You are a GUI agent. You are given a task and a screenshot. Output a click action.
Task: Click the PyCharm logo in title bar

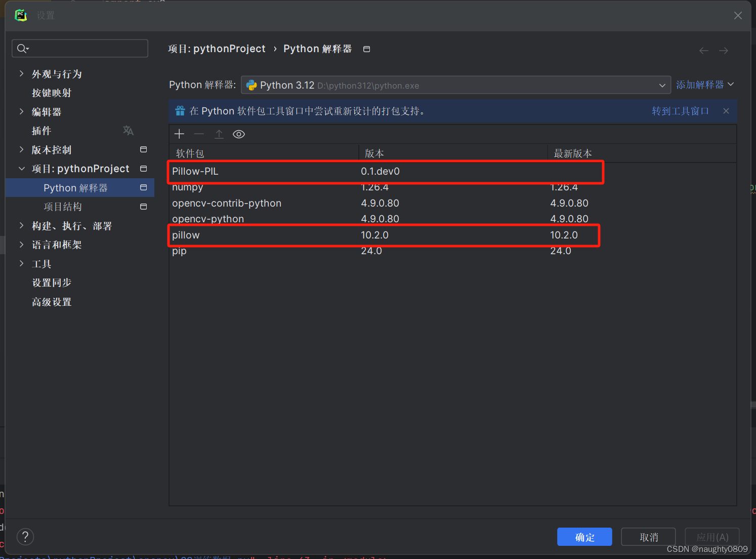click(21, 16)
